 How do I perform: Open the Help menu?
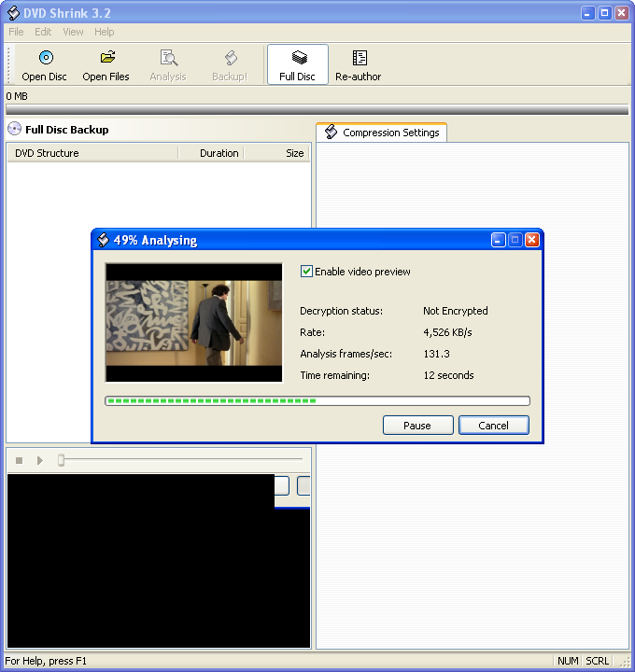105,32
